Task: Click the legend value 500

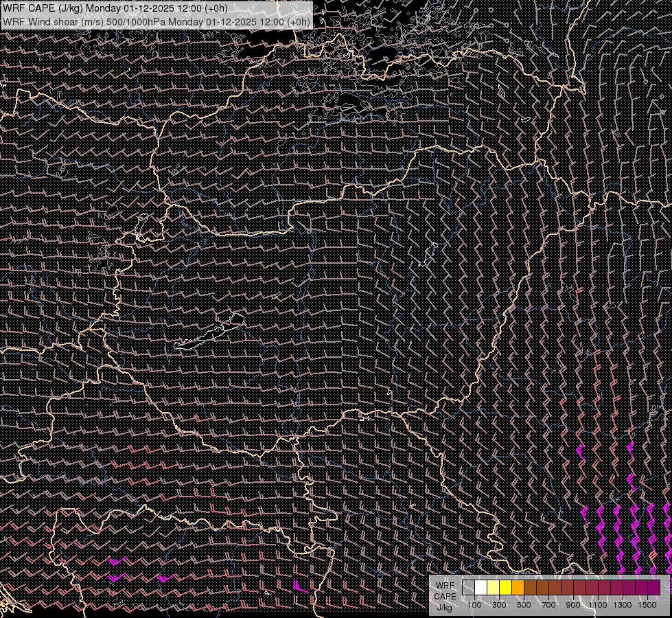Action: point(524,605)
